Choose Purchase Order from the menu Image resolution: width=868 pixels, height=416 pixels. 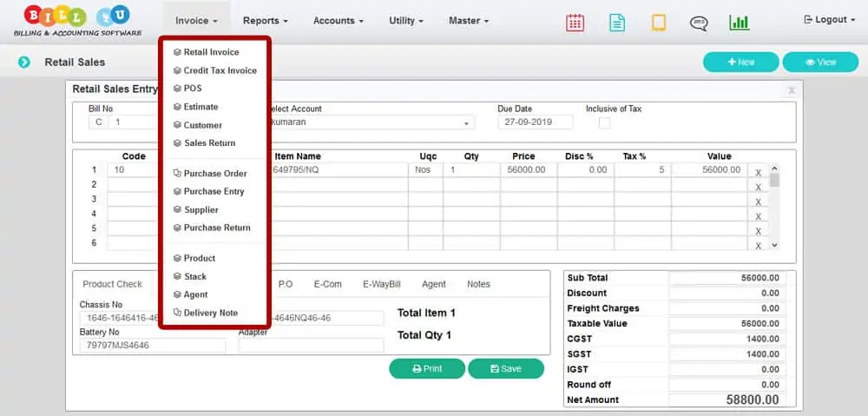(210, 174)
